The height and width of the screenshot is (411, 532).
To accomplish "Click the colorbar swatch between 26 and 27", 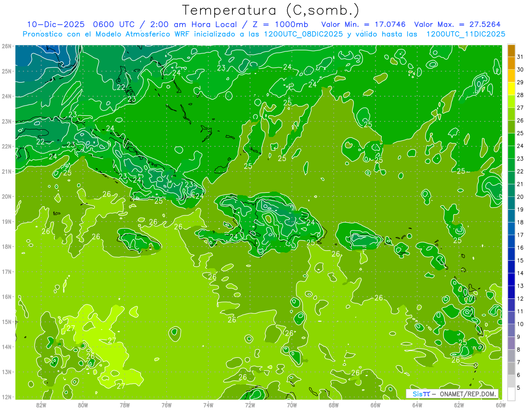I will pyautogui.click(x=511, y=114).
